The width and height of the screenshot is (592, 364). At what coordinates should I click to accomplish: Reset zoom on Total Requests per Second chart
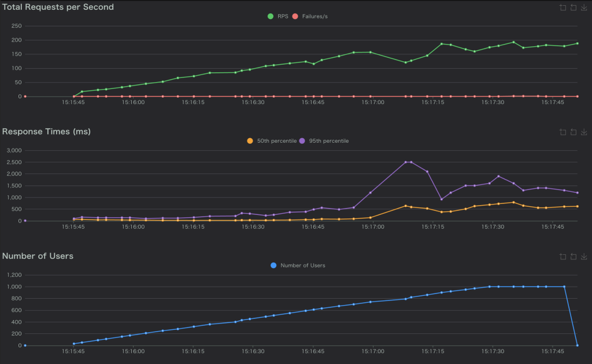click(x=573, y=8)
